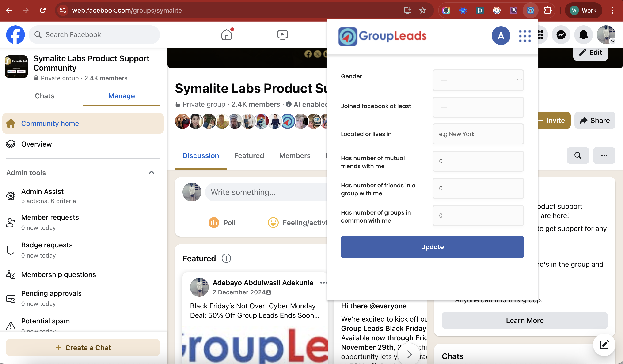Screen dimensions: 623x364
Task: Switch to the Chats tab
Action: click(x=45, y=96)
